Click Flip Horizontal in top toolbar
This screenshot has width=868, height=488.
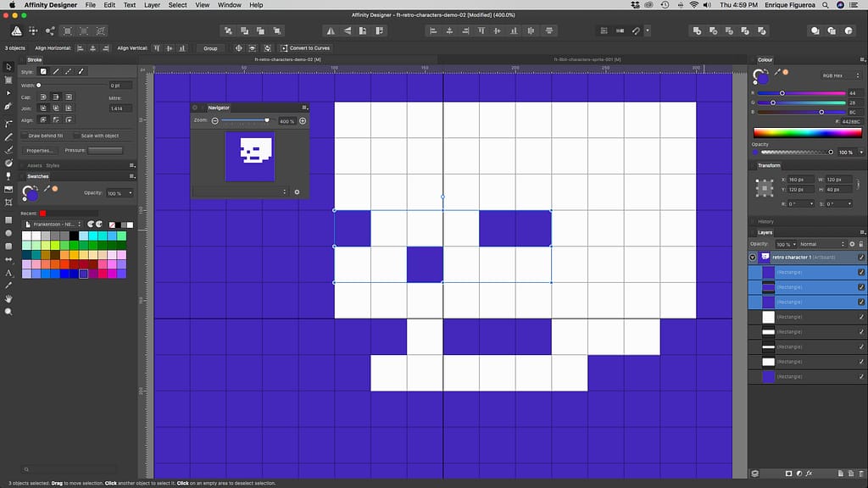(x=331, y=31)
